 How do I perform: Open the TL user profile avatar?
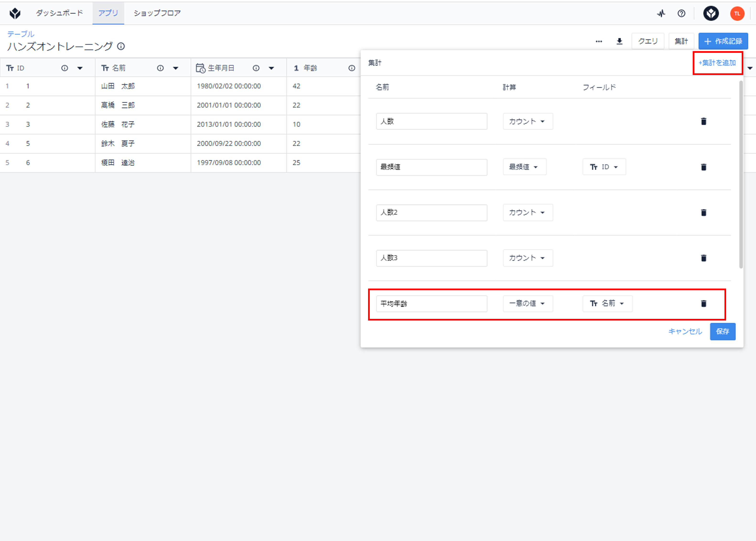[737, 14]
